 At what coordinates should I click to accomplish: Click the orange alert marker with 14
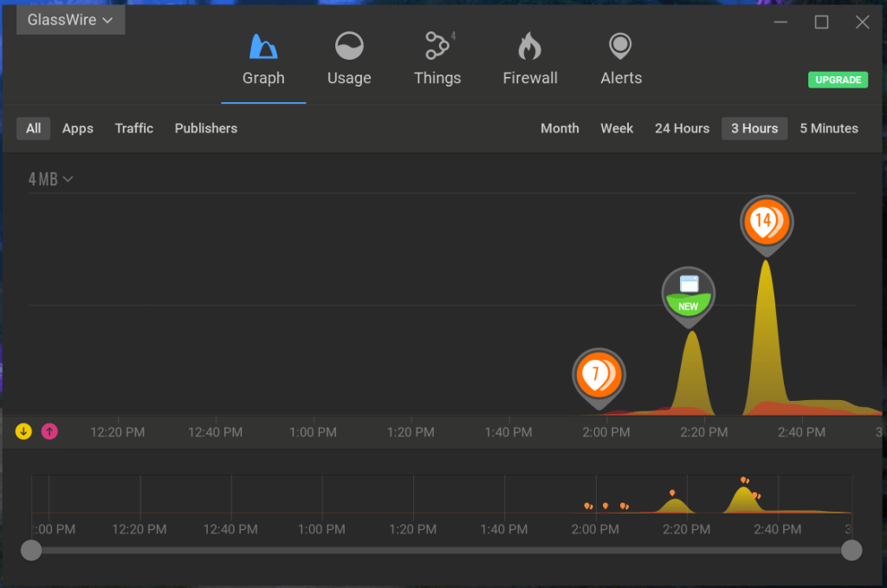pyautogui.click(x=766, y=222)
